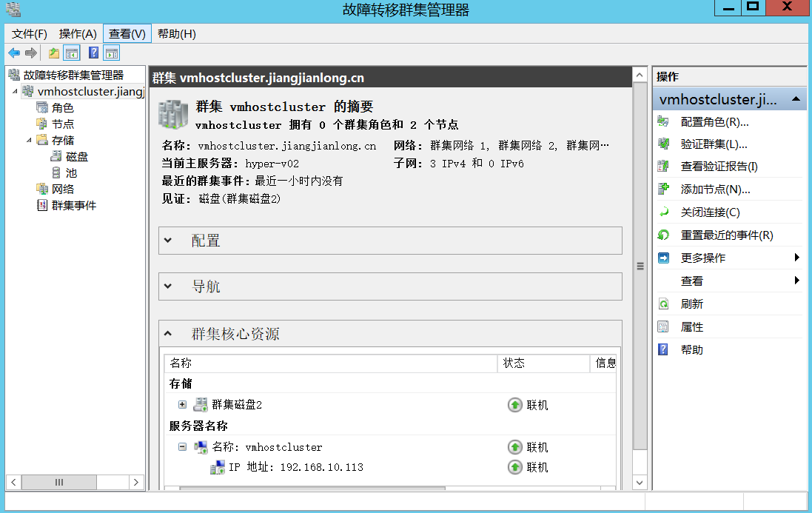Open the 操作(A) menu

click(78, 33)
